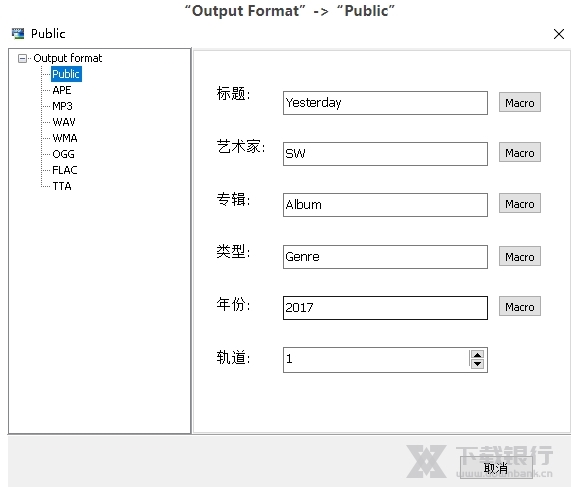Screen dimensions: 571x487
Task: Click the Public window title icon
Action: [17, 34]
